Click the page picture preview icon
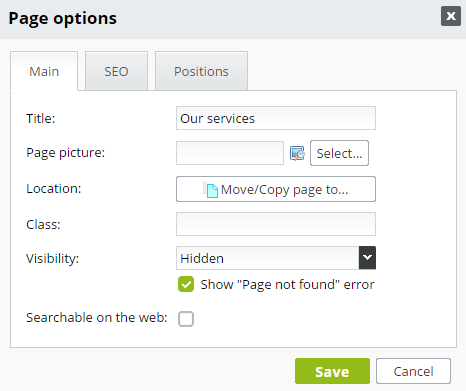Screen dimensions: 466x391 point(297,153)
